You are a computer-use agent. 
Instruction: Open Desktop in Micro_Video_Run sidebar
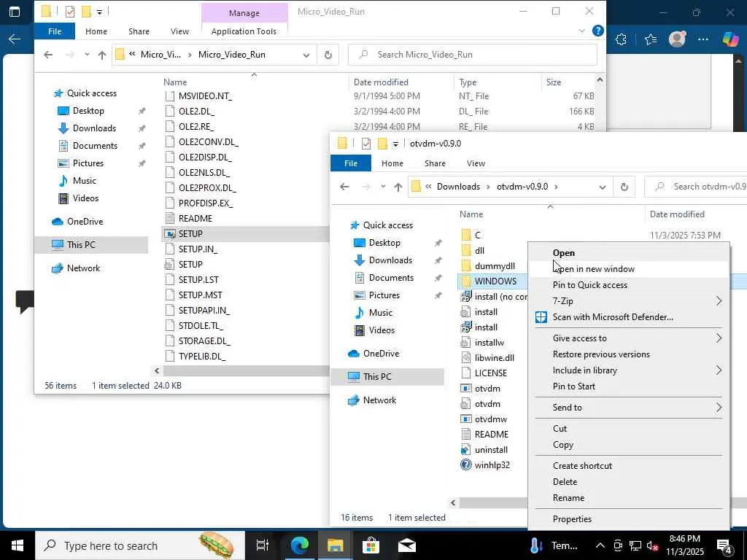(x=88, y=111)
